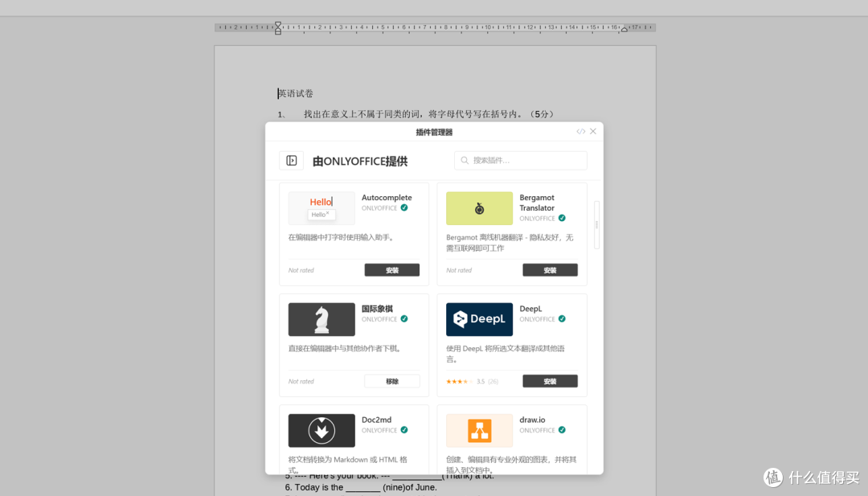
Task: Install the DeepL plugin
Action: click(x=550, y=381)
